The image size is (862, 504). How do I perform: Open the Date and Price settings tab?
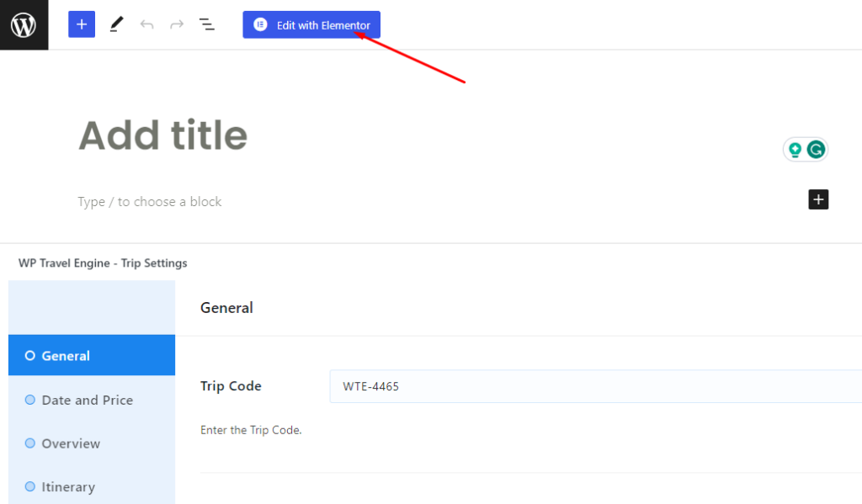tap(88, 400)
